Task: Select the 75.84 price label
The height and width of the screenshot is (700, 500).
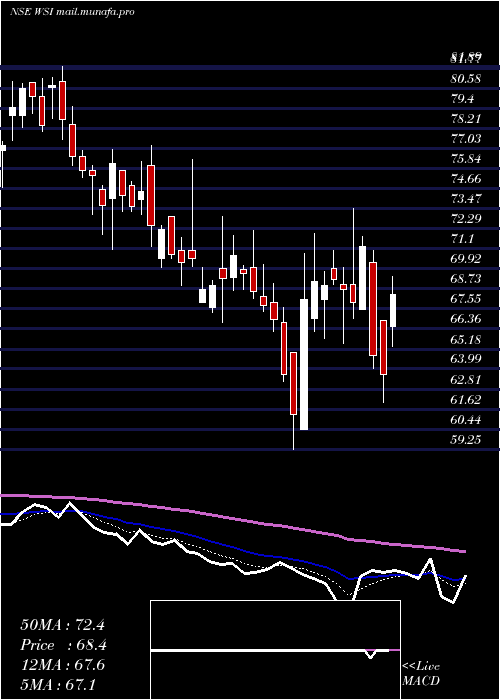Action: [466, 159]
